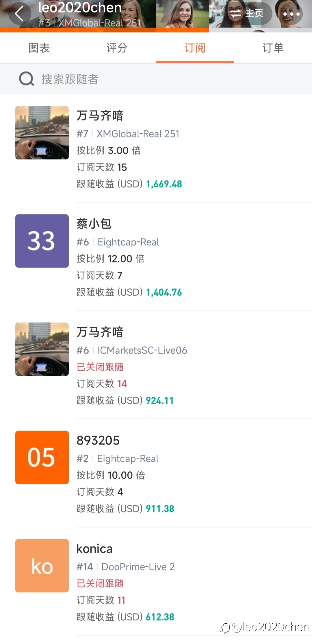Open the three-dot more options menu

click(291, 14)
